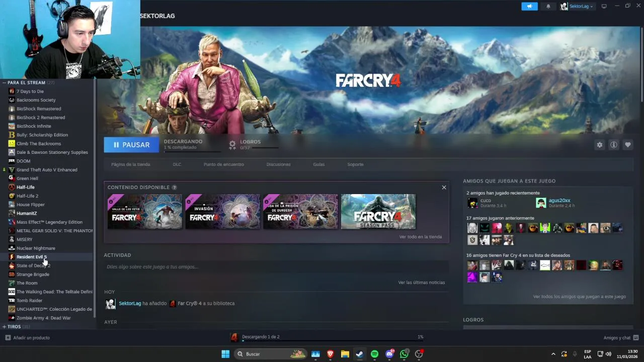Open friend cuco's profile
Image resolution: width=644 pixels, height=362 pixels.
(486, 201)
